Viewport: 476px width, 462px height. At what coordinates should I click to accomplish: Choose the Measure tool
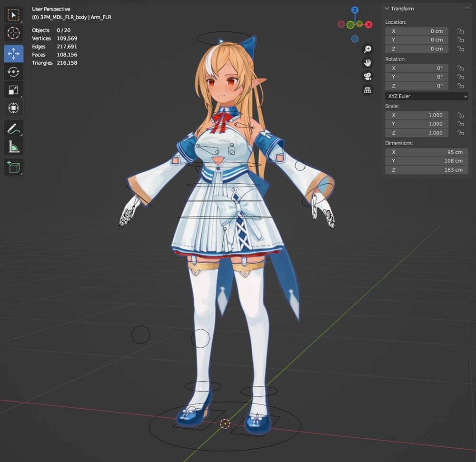coord(13,147)
